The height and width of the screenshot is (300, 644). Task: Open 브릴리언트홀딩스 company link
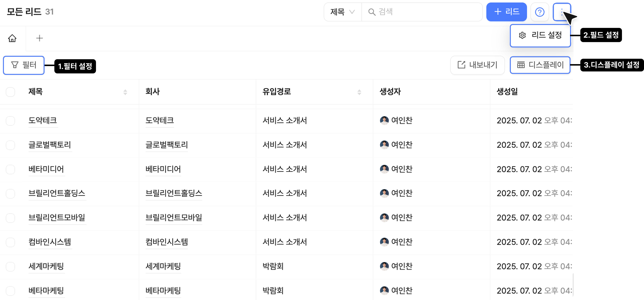174,193
